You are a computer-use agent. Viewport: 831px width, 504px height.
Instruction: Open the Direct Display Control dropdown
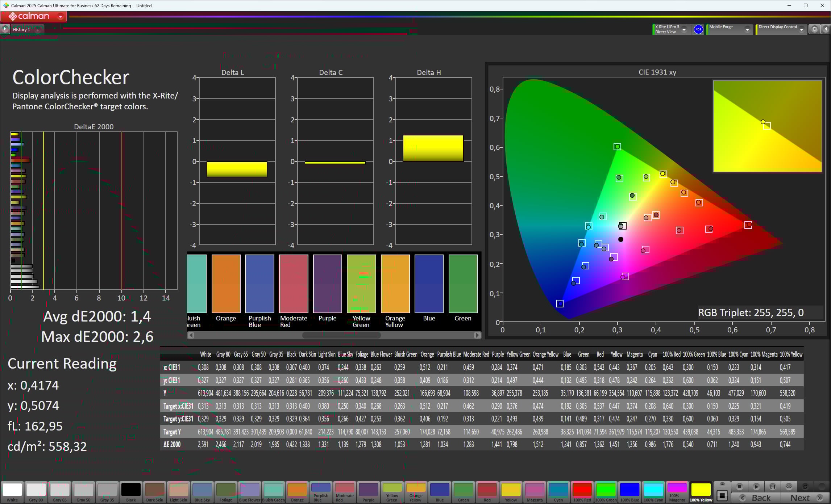coord(802,30)
